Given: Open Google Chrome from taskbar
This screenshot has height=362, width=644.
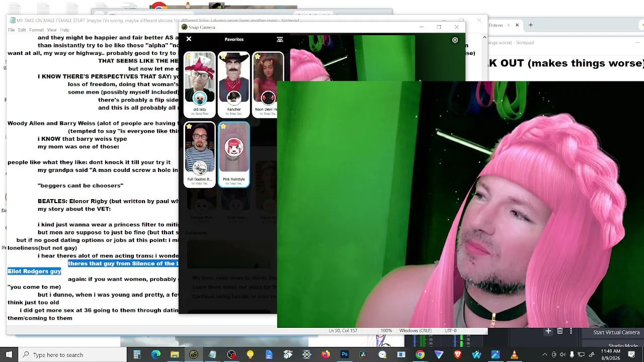Looking at the screenshot, I should coord(420,355).
